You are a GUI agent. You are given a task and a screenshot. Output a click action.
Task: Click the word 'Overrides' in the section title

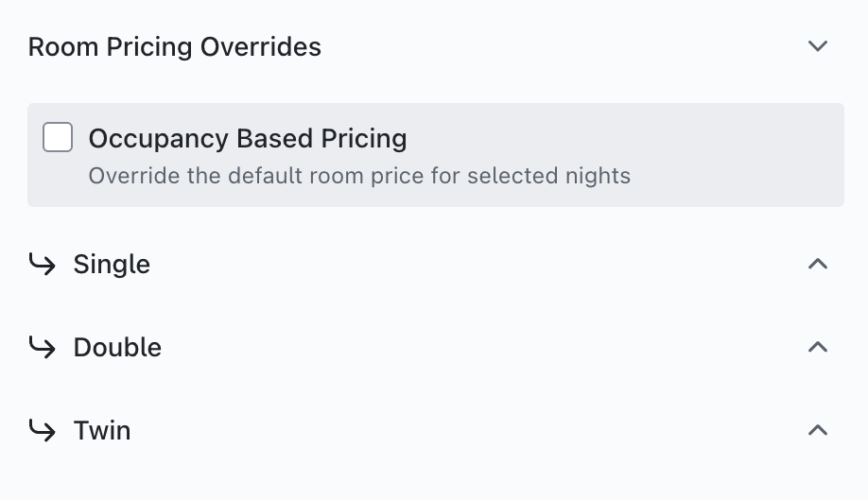[268, 46]
